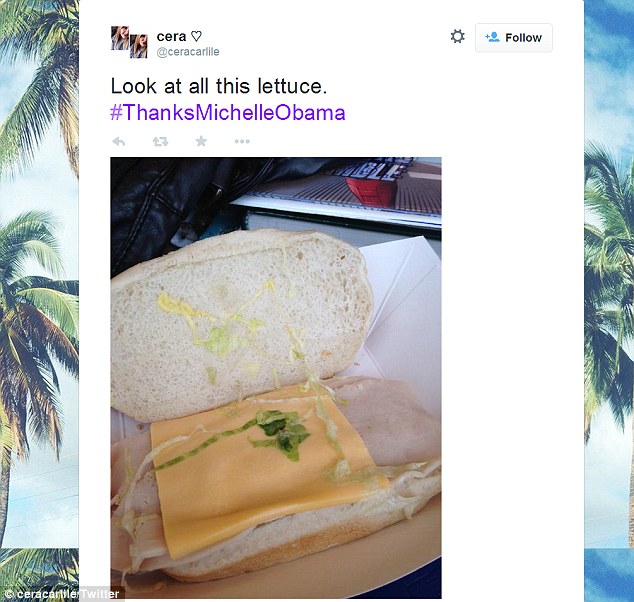Open the gear settings dropdown
This screenshot has width=634, height=602.
click(457, 36)
